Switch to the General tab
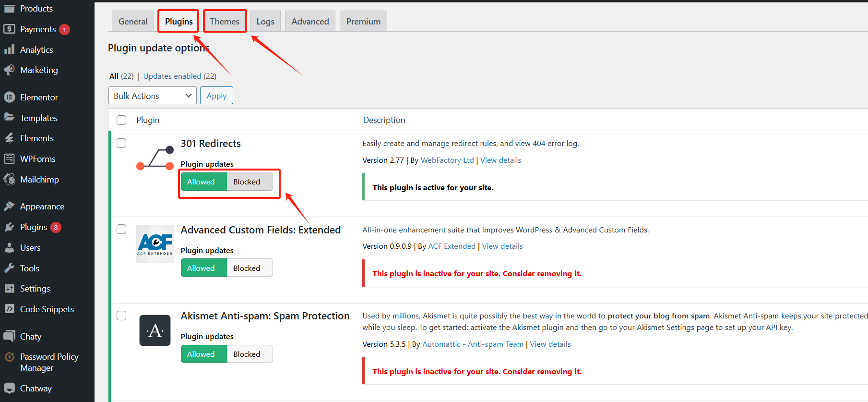 pos(133,22)
